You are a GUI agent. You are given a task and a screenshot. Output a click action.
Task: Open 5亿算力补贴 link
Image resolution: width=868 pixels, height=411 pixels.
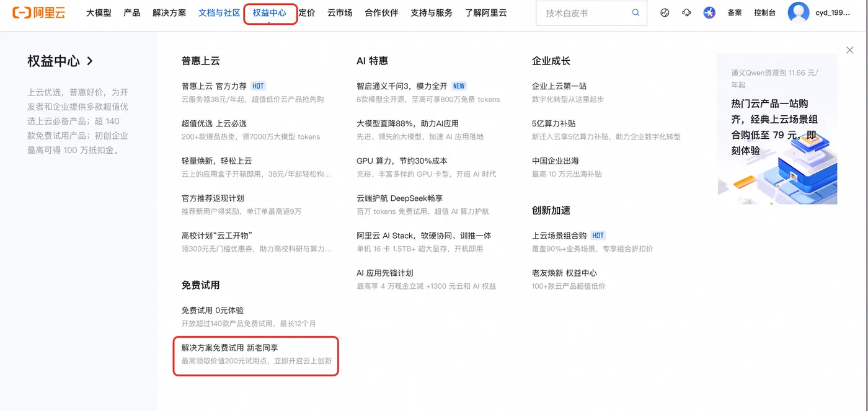click(x=554, y=123)
